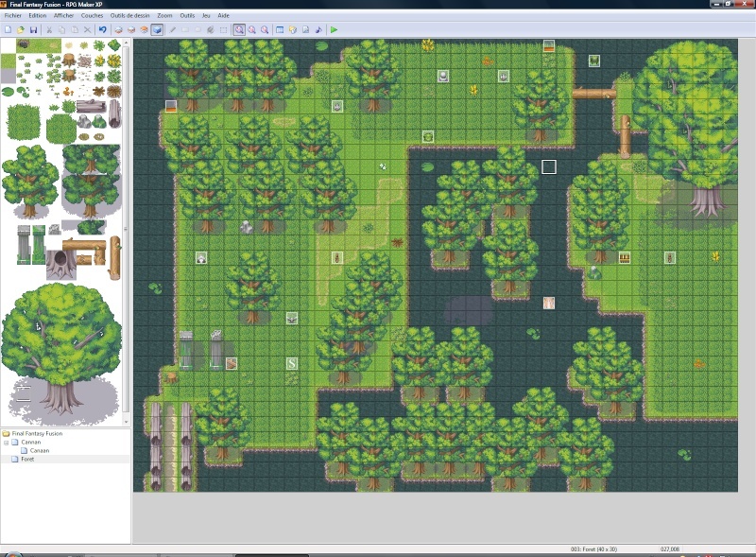Pick the hollow tree trunk tile
Screen dimensions: 756x557
tap(60, 264)
